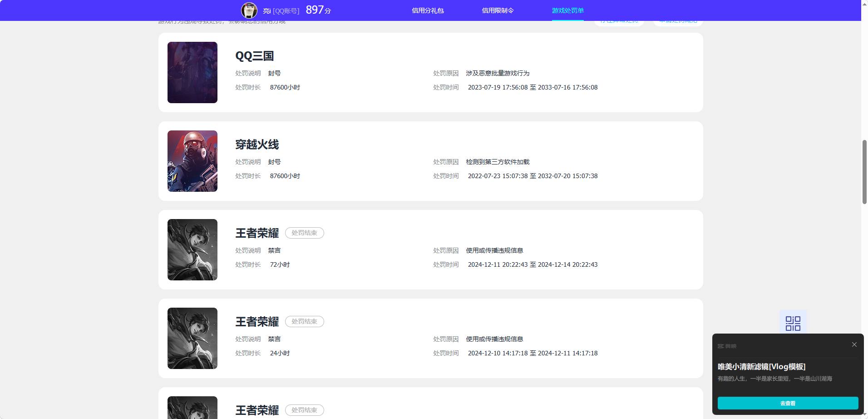This screenshot has width=868, height=419.
Task: Open the QR code floating icon
Action: click(x=793, y=323)
